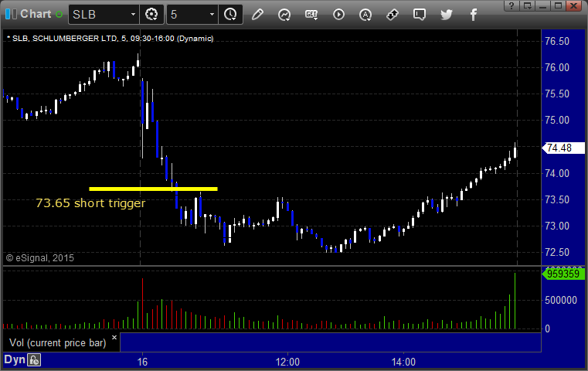Toggle the time-lock padlock icon
588x371 pixels.
[34, 360]
